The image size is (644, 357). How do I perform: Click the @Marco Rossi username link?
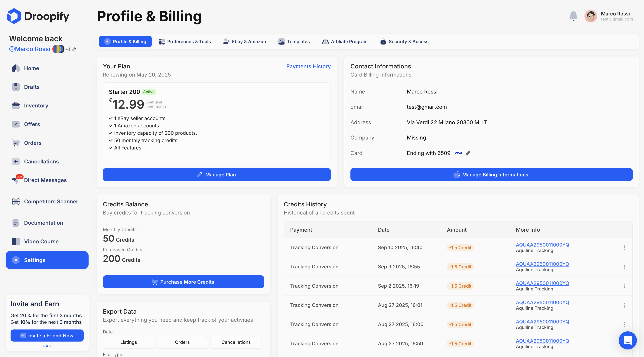pyautogui.click(x=30, y=49)
